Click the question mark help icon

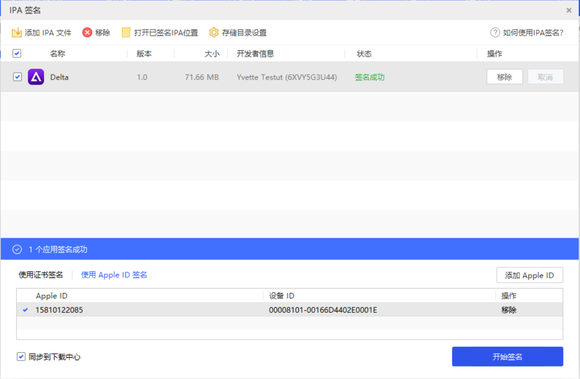(x=495, y=33)
